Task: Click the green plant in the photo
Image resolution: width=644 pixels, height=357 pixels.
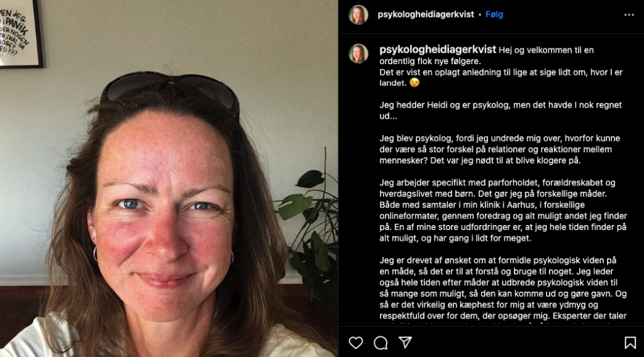Action: pyautogui.click(x=309, y=230)
